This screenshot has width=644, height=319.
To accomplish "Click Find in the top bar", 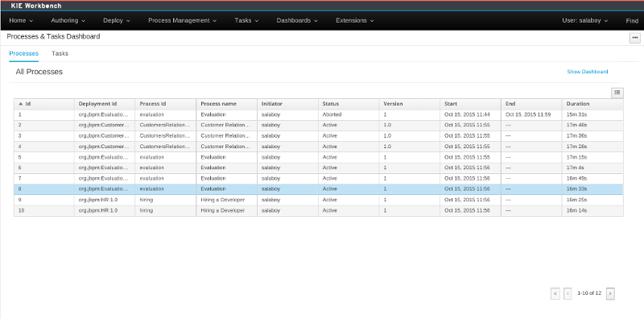I will (x=632, y=21).
